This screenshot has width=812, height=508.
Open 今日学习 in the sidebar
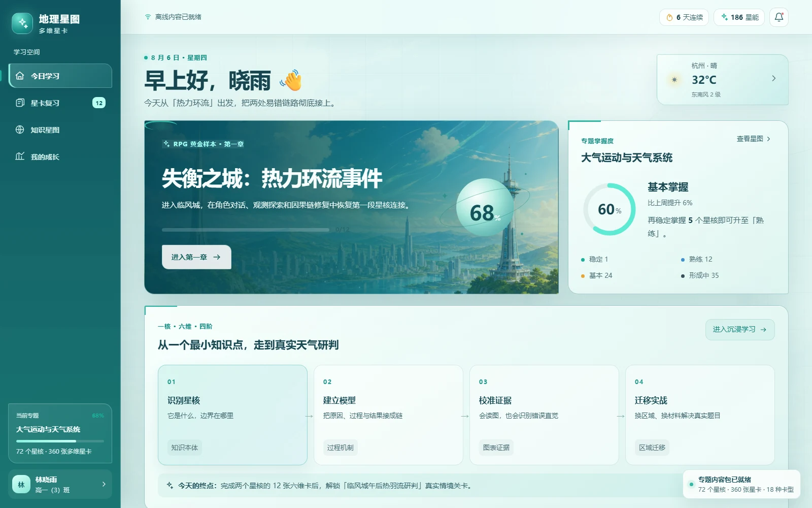60,76
